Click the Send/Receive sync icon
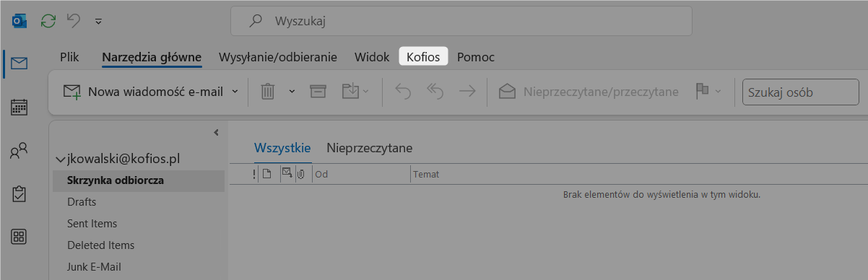Viewport: 868px width, 280px height. [48, 21]
